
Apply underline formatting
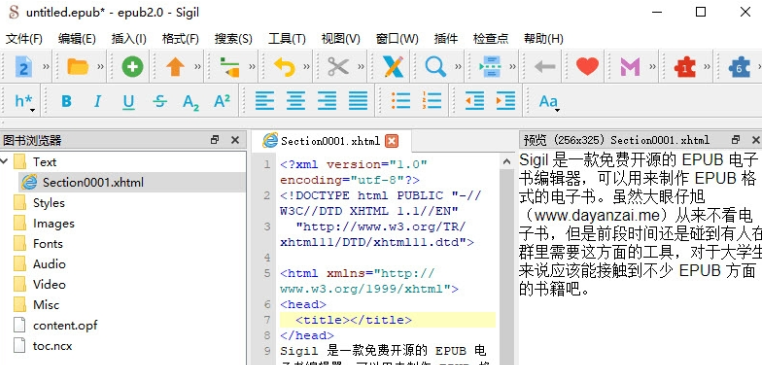point(128,102)
